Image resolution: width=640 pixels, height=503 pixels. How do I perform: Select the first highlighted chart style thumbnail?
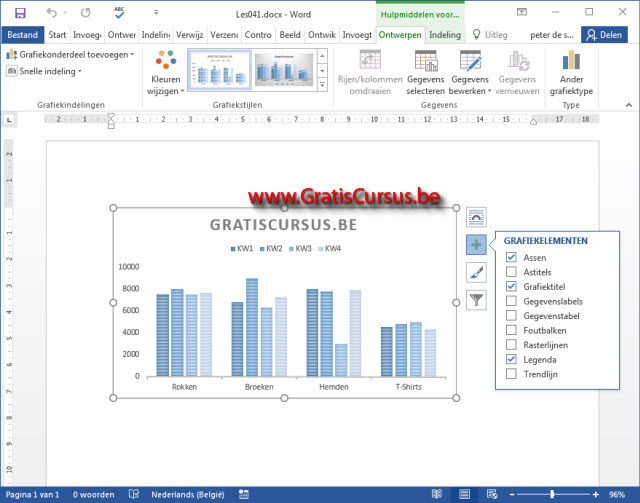(x=220, y=70)
